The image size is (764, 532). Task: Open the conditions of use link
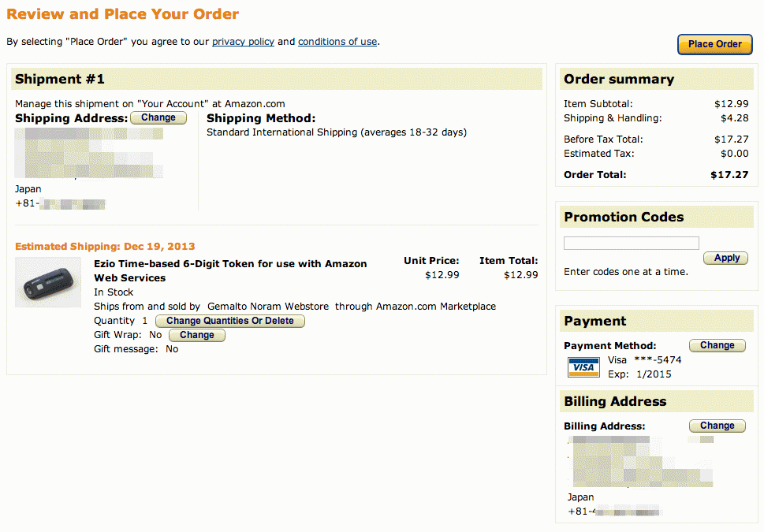coord(337,42)
